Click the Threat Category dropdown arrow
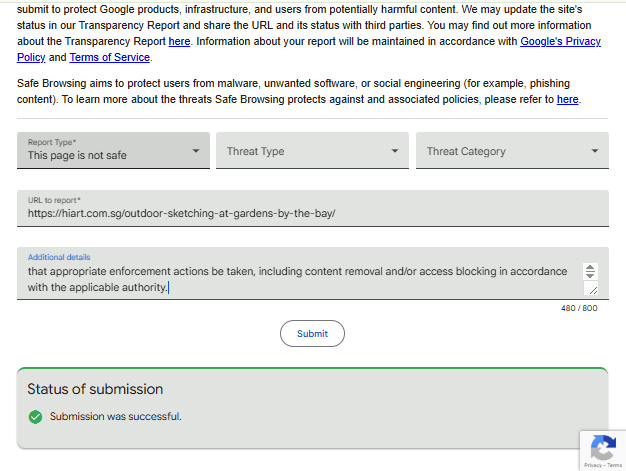Viewport: 626px width, 471px height. pos(595,151)
